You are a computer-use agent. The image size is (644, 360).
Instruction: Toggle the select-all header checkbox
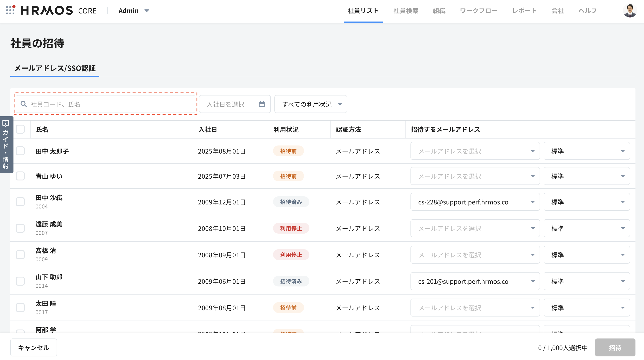(x=20, y=129)
